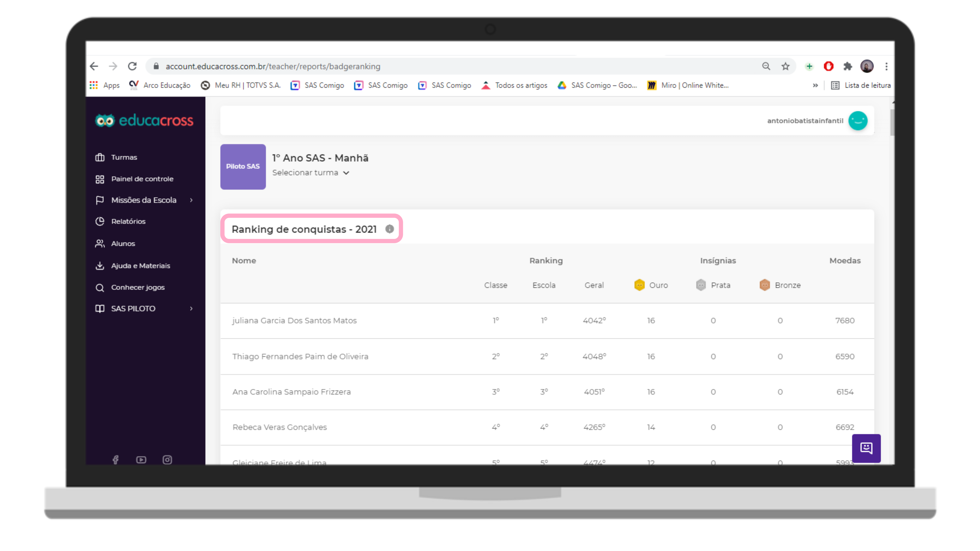Viewport: 980px width, 551px height.
Task: Open the Extensions puzzle piece icon
Action: pyautogui.click(x=848, y=66)
